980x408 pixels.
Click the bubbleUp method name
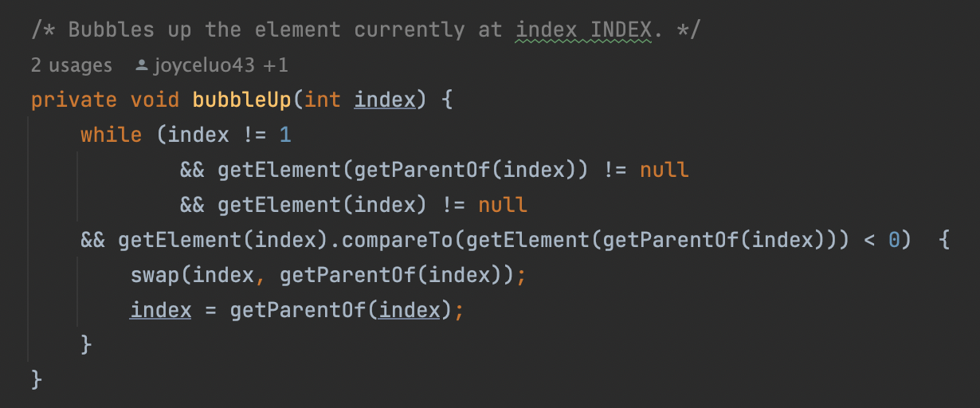pyautogui.click(x=241, y=100)
